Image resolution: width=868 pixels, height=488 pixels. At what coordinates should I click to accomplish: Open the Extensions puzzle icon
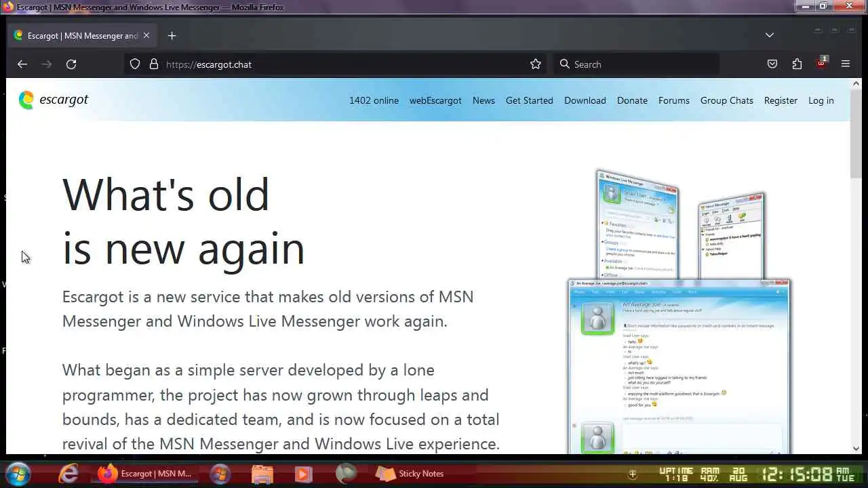797,64
